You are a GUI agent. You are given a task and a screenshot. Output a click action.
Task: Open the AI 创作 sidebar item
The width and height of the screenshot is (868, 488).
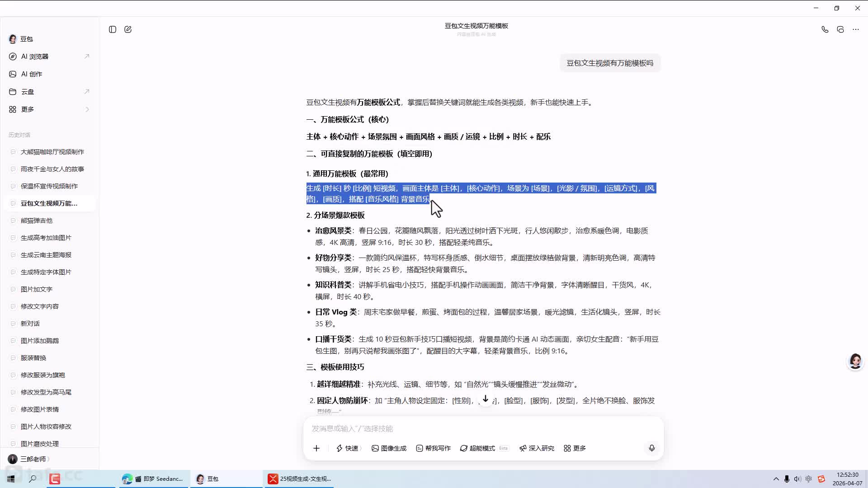[x=32, y=74]
